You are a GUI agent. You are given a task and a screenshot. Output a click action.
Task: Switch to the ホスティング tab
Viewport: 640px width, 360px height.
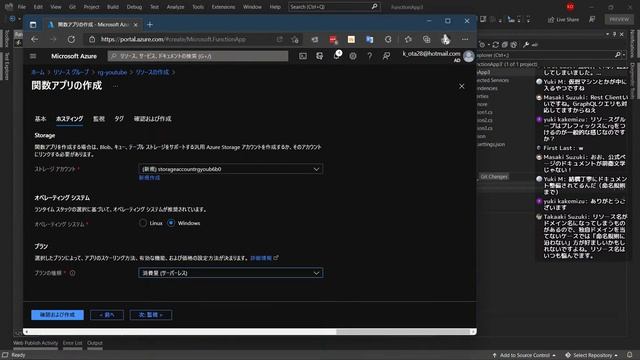coord(69,119)
